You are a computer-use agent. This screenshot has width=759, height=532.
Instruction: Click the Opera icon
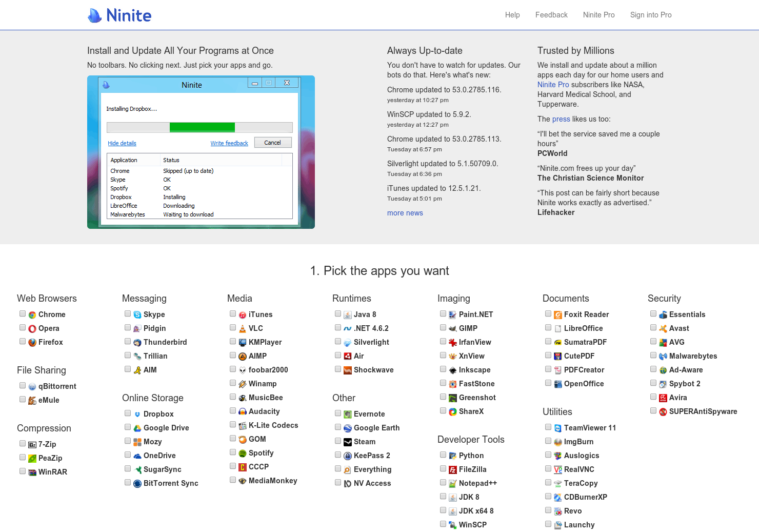[x=32, y=329]
